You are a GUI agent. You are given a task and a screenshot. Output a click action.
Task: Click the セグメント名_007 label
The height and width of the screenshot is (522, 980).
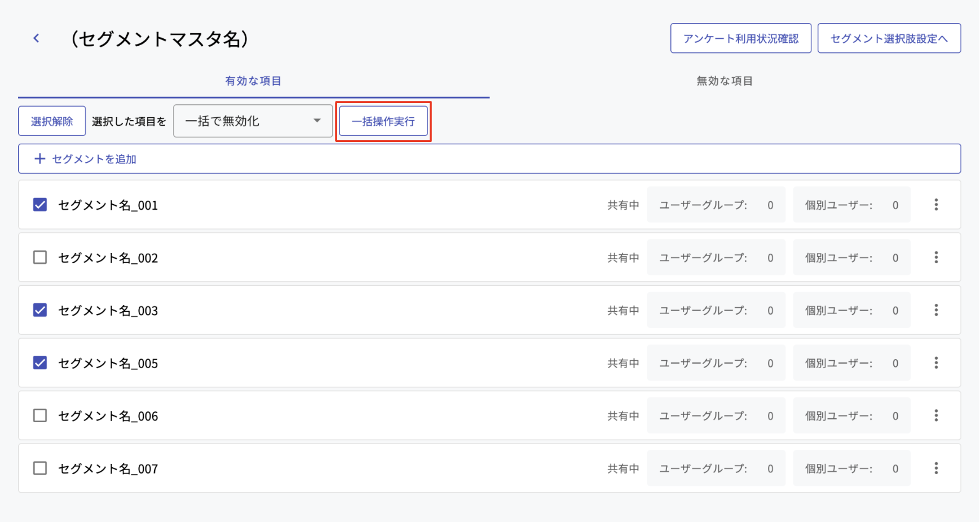click(108, 469)
